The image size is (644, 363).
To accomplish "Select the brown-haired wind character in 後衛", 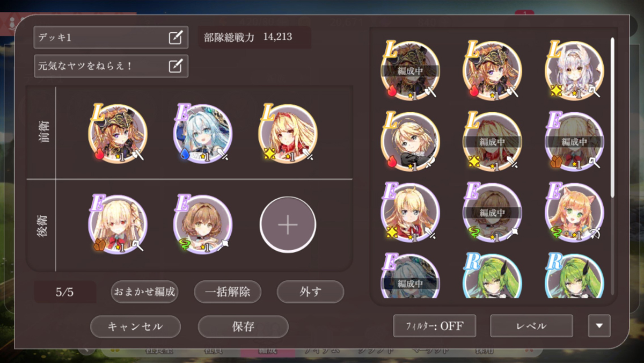I will [203, 225].
